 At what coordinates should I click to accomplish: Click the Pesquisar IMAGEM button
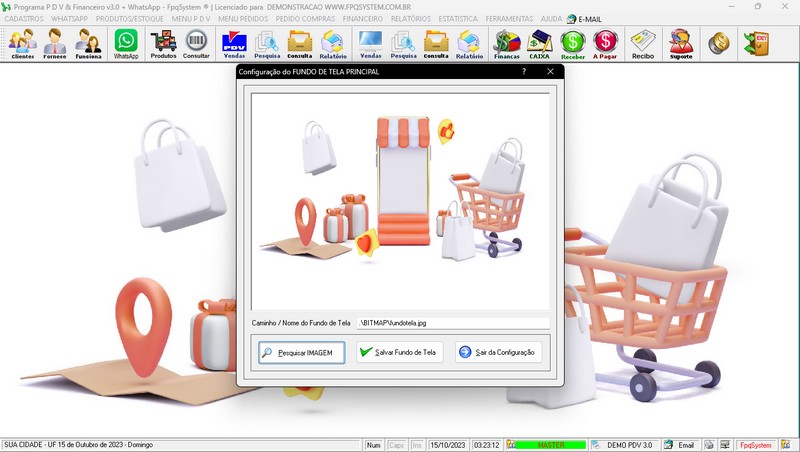tap(302, 353)
